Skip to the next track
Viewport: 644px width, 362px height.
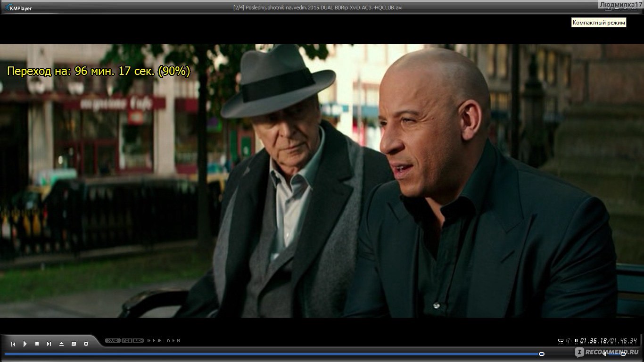49,344
